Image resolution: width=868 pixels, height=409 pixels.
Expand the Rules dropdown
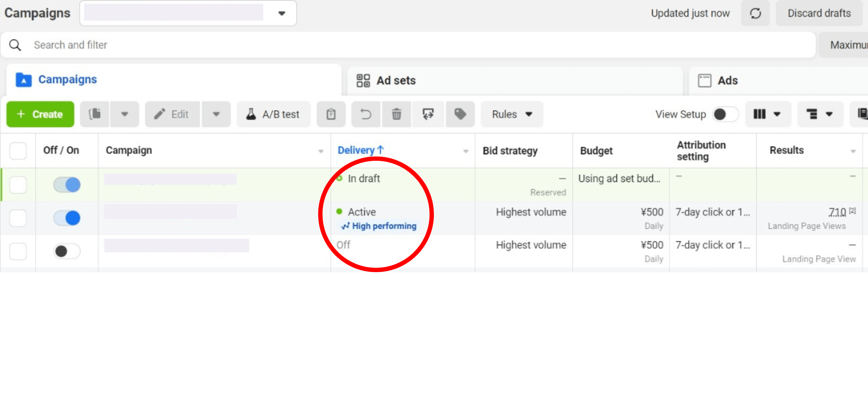coord(511,114)
